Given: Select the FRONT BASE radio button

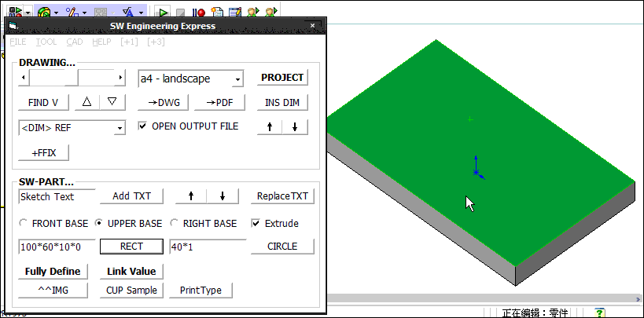Looking at the screenshot, I should (x=23, y=223).
